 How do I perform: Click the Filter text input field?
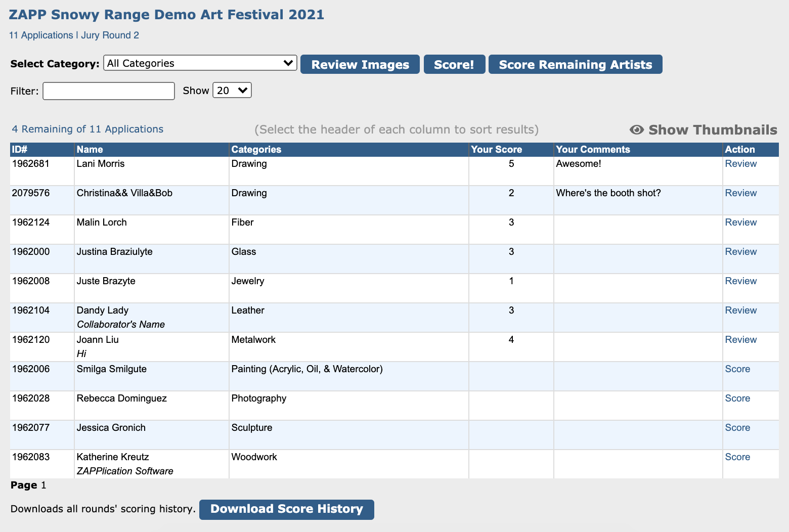[109, 91]
